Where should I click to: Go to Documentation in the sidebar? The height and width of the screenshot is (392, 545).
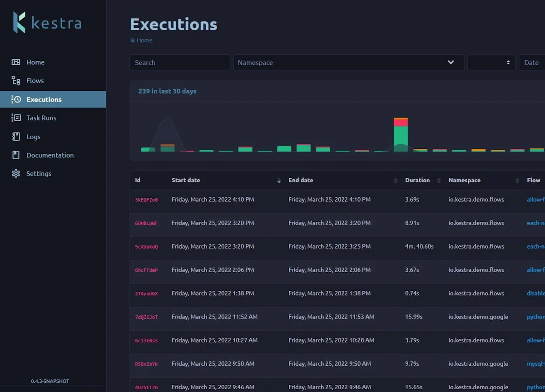pos(50,155)
